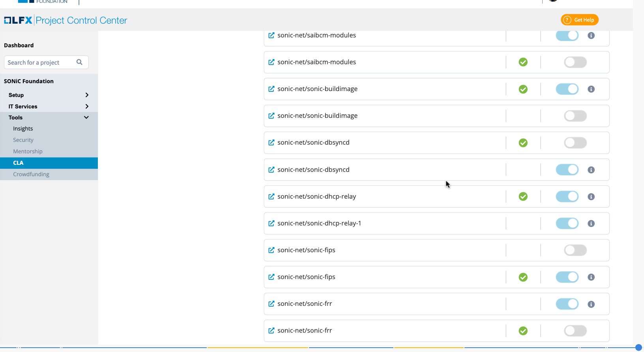Image resolution: width=644 pixels, height=352 pixels.
Task: Enable toggle for checkmarked sonic-frr row
Action: (575, 331)
